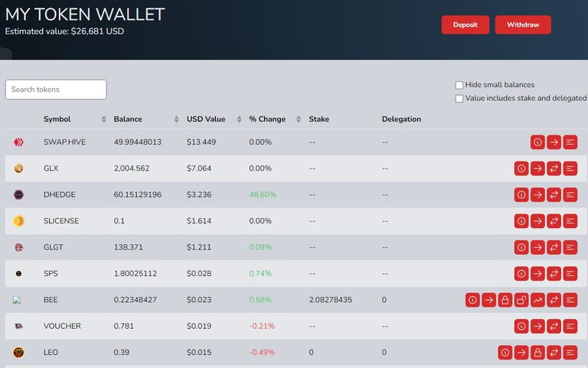
Task: Open GLGT history list icon
Action: point(570,247)
